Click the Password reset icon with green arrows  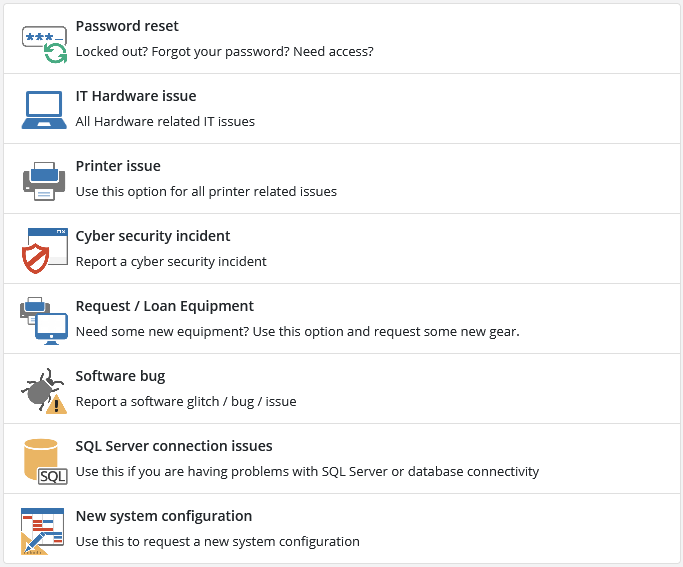(x=44, y=42)
